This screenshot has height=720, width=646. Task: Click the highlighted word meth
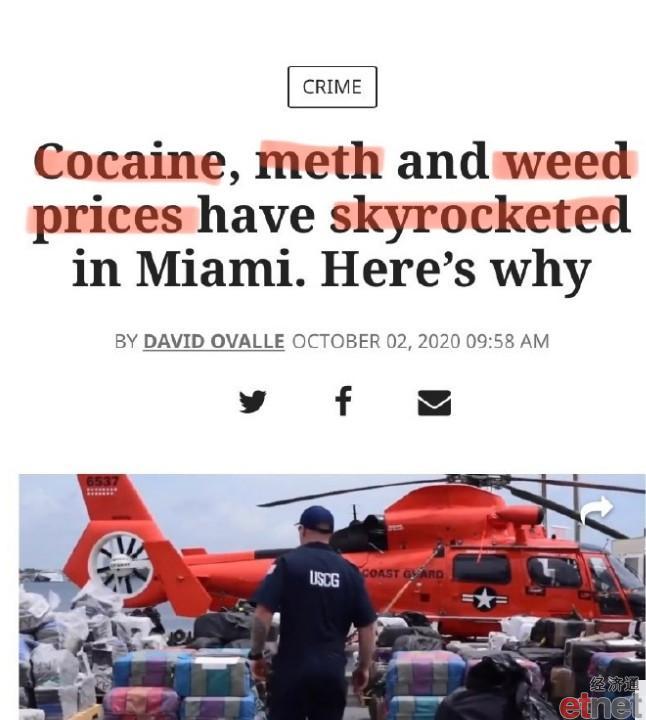point(319,160)
